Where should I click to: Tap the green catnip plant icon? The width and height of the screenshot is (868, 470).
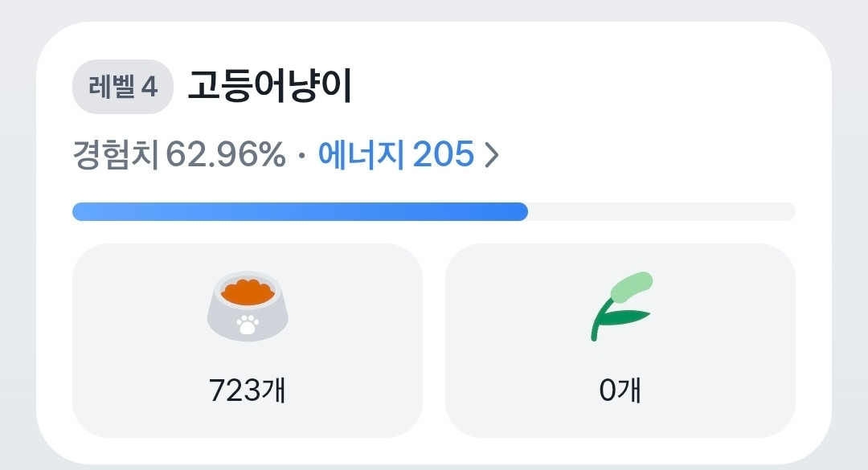(x=620, y=307)
